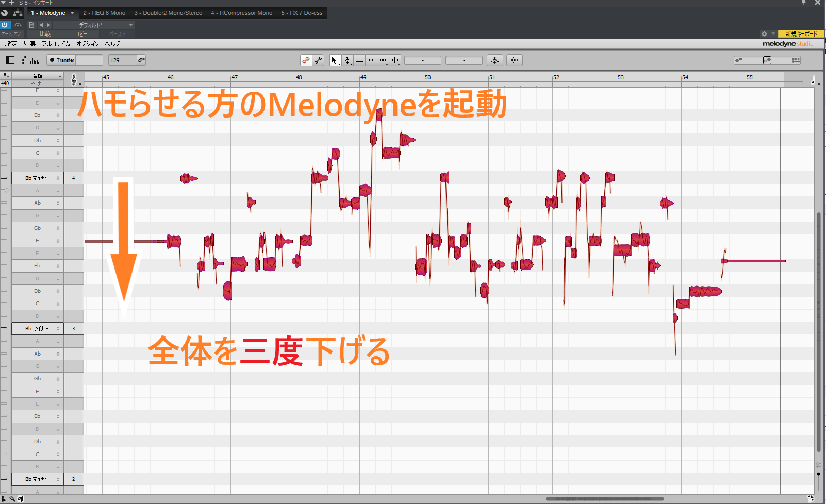Click the tempo field showing 129

pyautogui.click(x=123, y=60)
